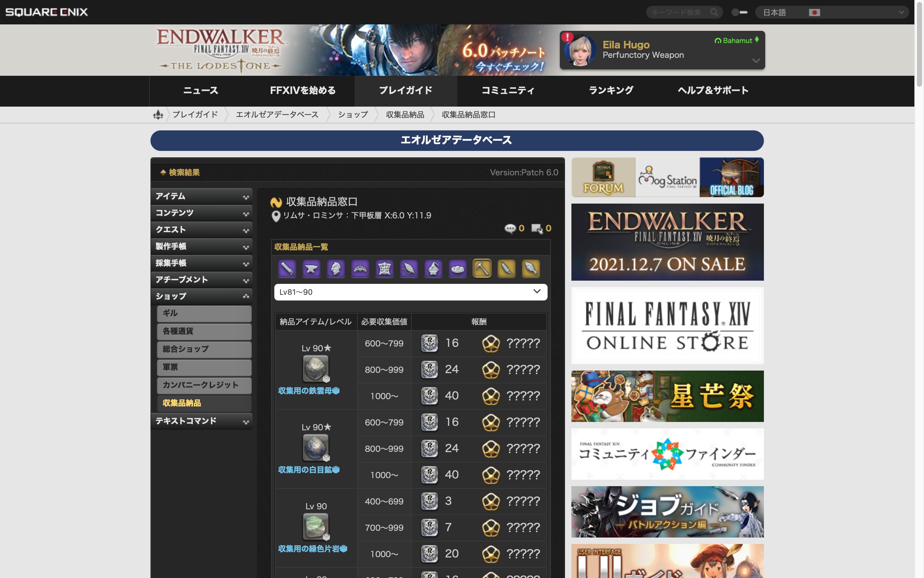The height and width of the screenshot is (578, 924).
Task: Expand the アイテム sidebar section
Action: [201, 197]
